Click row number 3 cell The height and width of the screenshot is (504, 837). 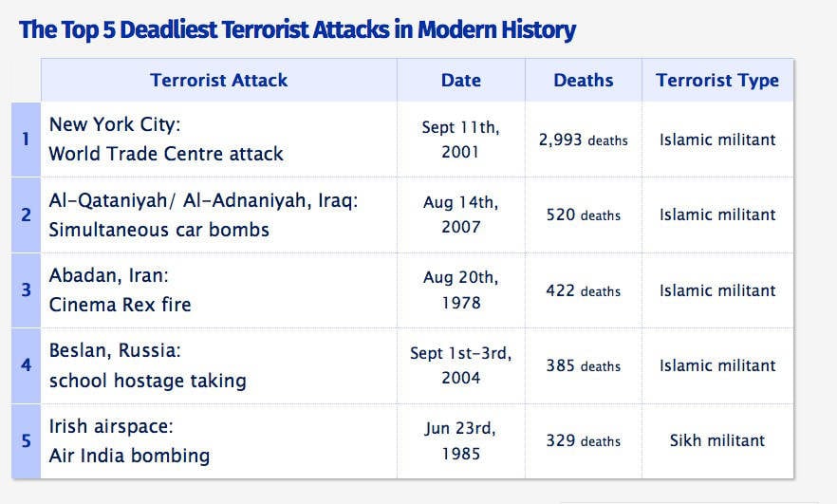click(x=26, y=290)
